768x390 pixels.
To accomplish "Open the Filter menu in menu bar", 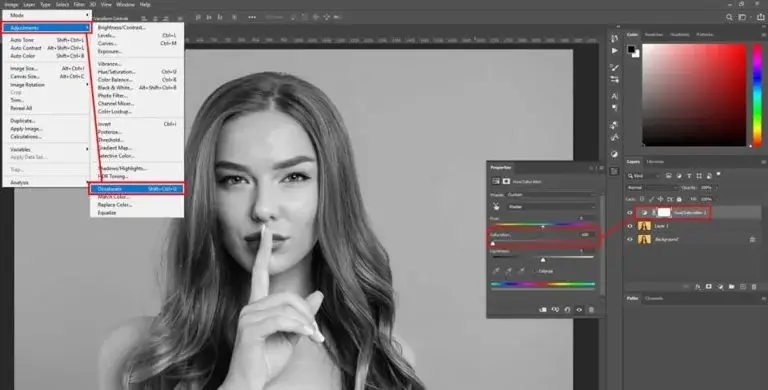I will point(79,4).
